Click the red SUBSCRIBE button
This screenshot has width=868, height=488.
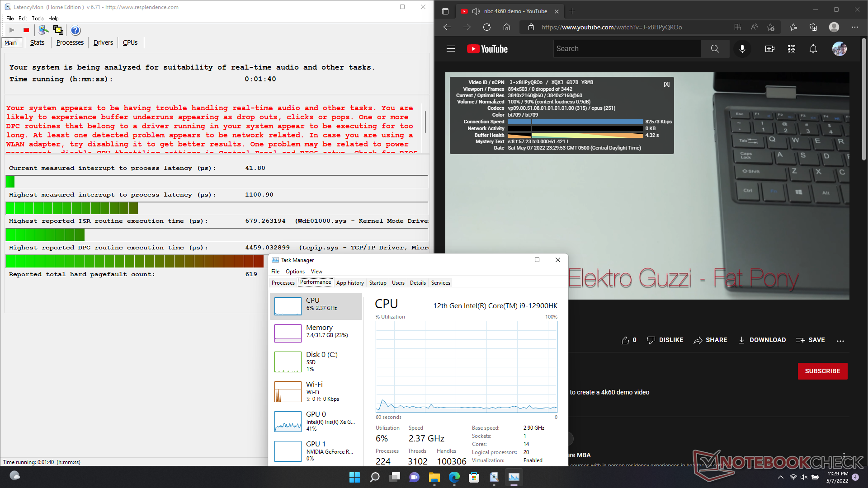tap(822, 371)
